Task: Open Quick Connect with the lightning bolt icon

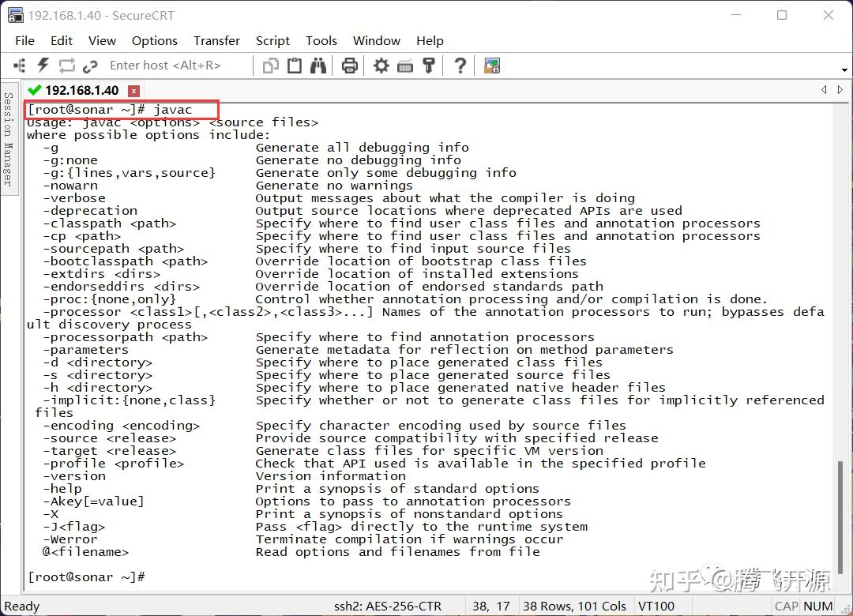Action: coord(42,66)
